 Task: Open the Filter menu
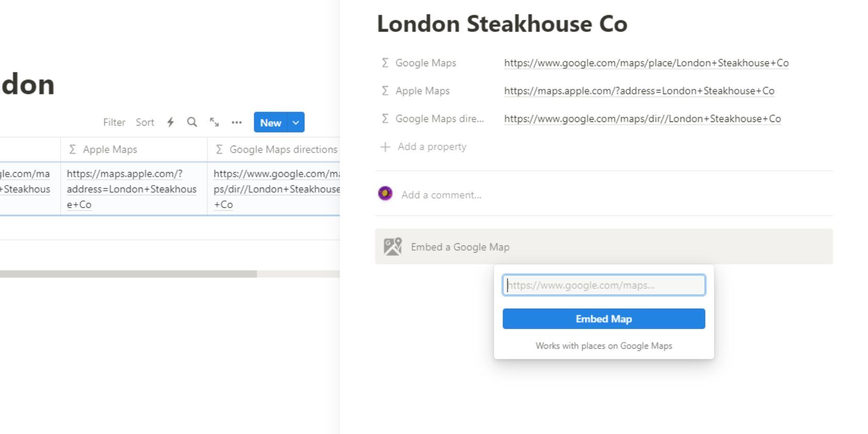(114, 122)
